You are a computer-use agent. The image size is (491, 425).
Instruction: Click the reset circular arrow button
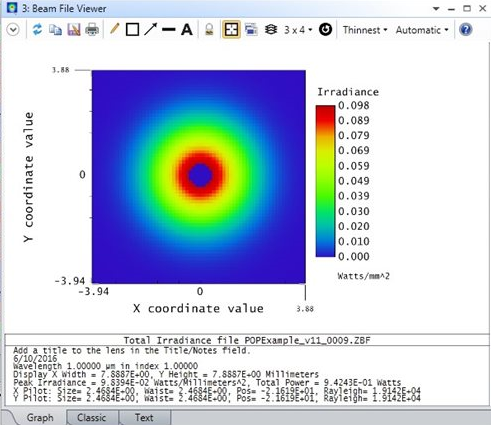[325, 29]
